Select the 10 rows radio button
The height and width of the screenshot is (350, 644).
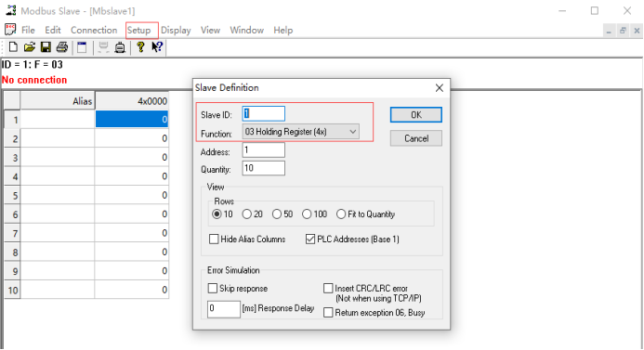217,214
